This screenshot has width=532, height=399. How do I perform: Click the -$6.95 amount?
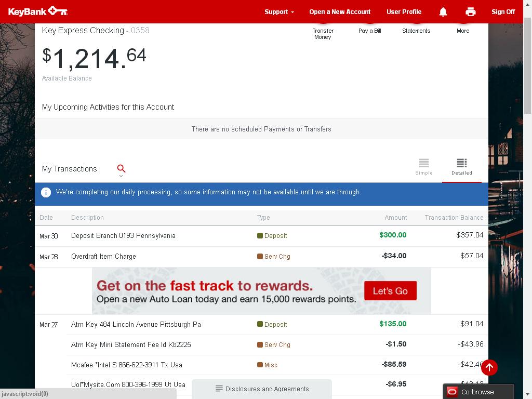tap(396, 384)
